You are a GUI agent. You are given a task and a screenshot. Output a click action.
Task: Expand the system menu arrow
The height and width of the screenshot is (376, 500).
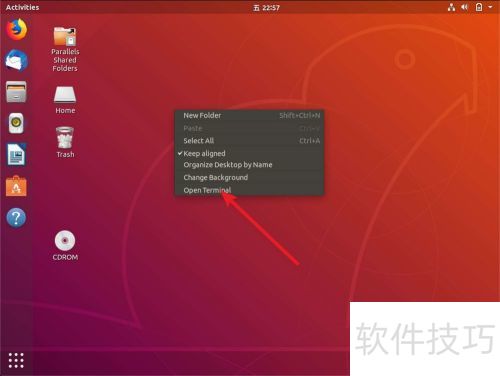pyautogui.click(x=490, y=7)
